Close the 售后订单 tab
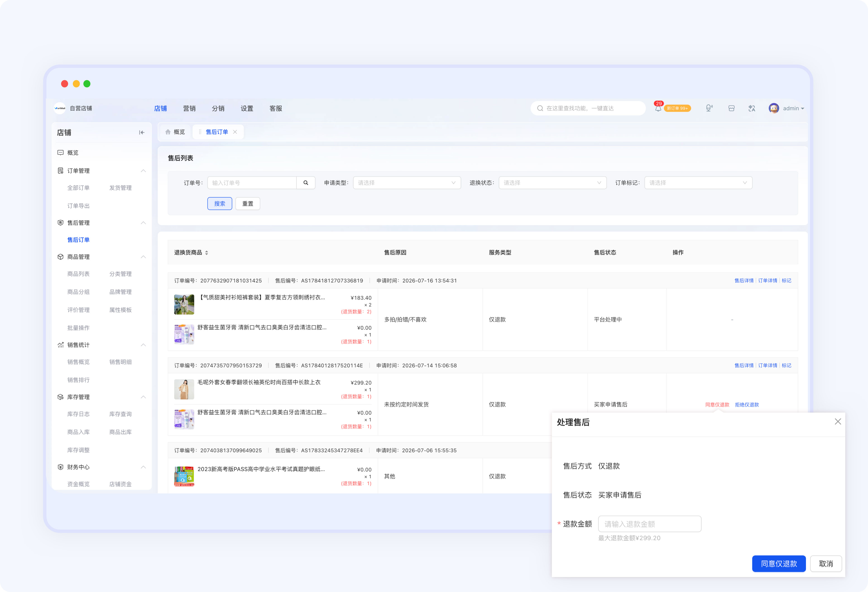868x592 pixels. coord(235,132)
